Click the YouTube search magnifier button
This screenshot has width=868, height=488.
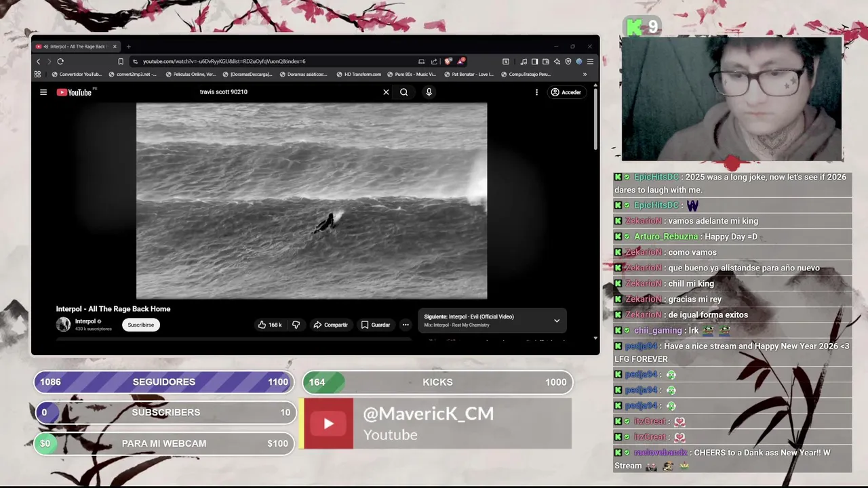pos(403,92)
